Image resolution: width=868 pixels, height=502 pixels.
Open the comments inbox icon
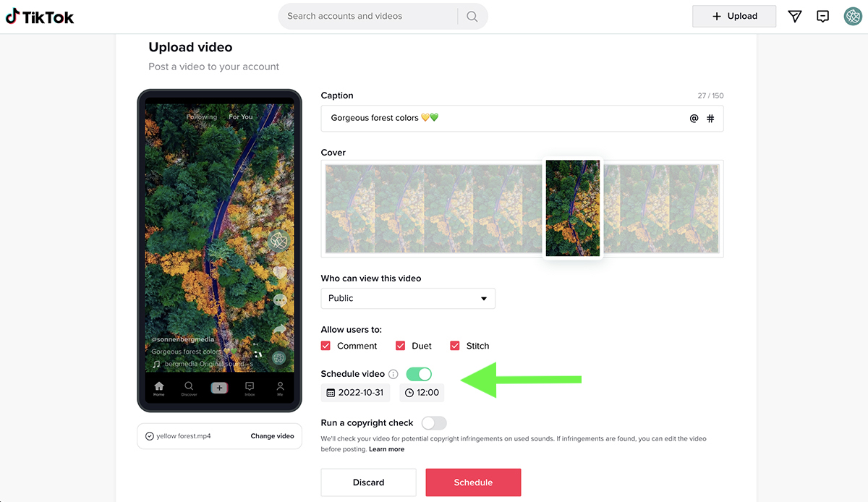click(x=822, y=16)
